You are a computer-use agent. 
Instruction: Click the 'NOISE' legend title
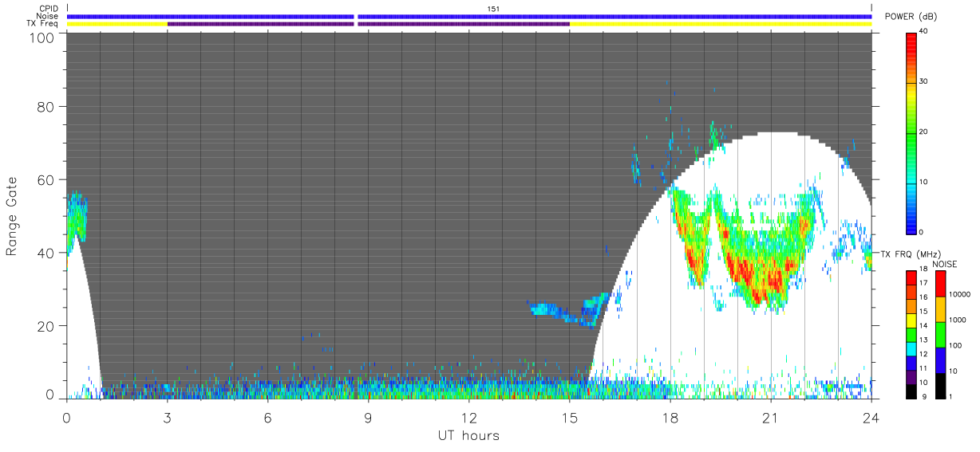point(945,264)
